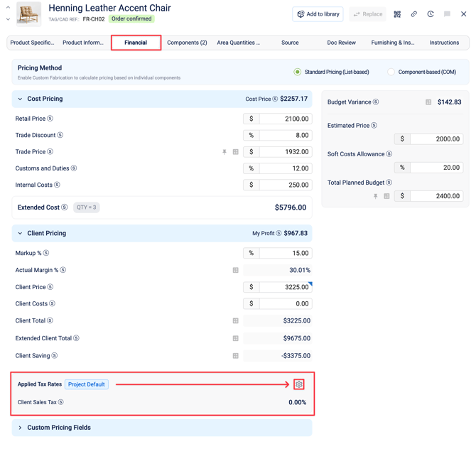Open the QR code icon
This screenshot has width=476, height=449.
pyautogui.click(x=397, y=14)
